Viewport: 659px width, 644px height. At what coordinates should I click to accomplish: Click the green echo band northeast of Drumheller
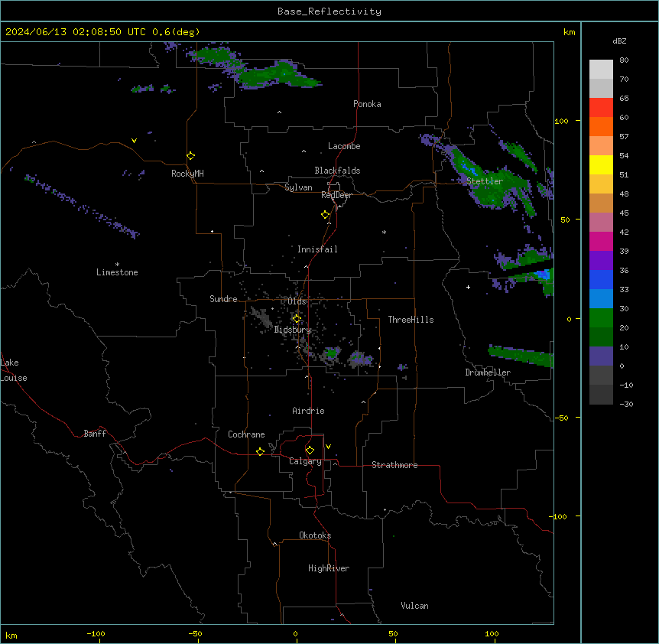521,355
